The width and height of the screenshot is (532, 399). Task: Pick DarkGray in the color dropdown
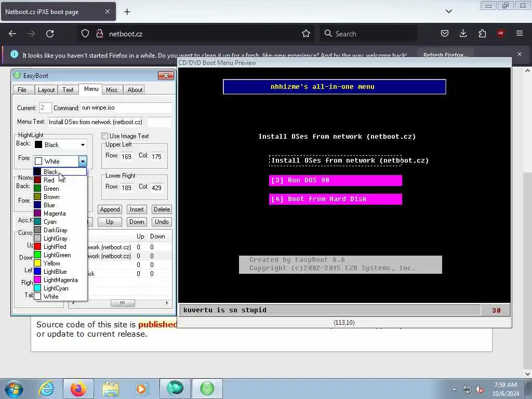tap(60, 230)
